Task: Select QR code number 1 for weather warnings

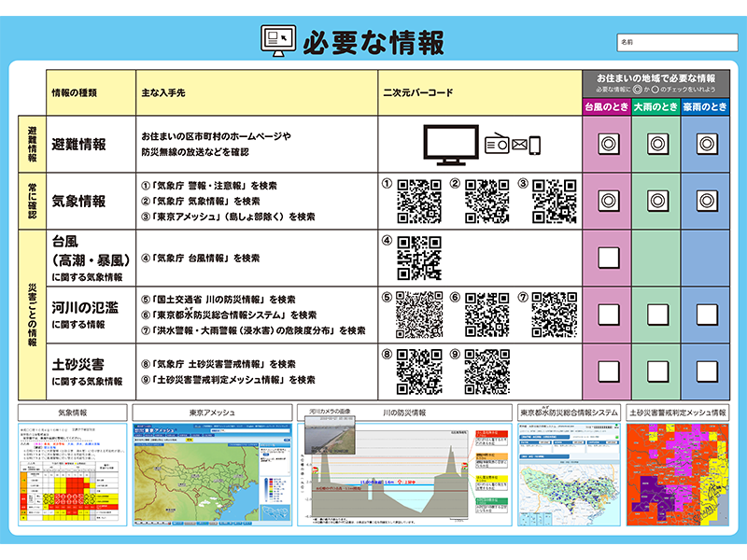Action: [x=418, y=201]
